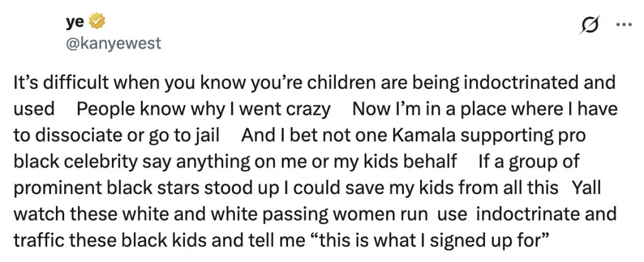Open the "ye" display name profile
Image resolution: width=644 pixels, height=262 pixels.
point(75,23)
